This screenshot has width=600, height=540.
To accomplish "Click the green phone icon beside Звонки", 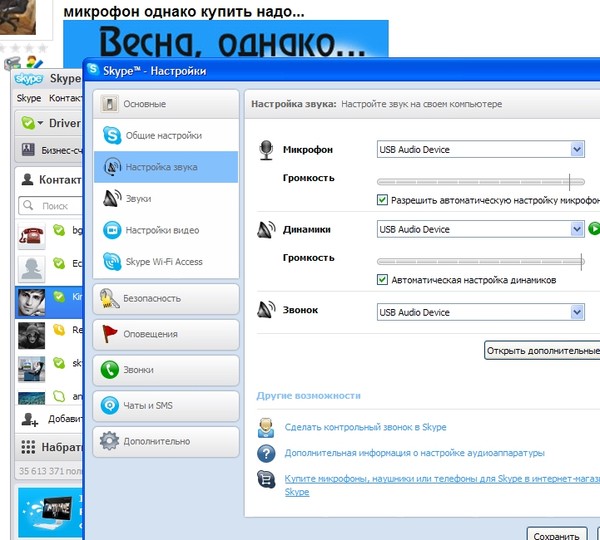I will pos(109,370).
